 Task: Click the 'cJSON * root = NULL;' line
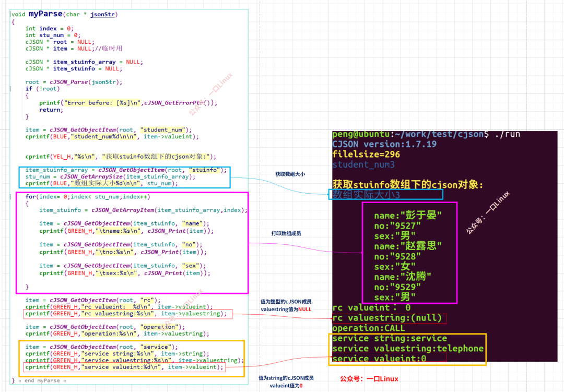click(60, 42)
